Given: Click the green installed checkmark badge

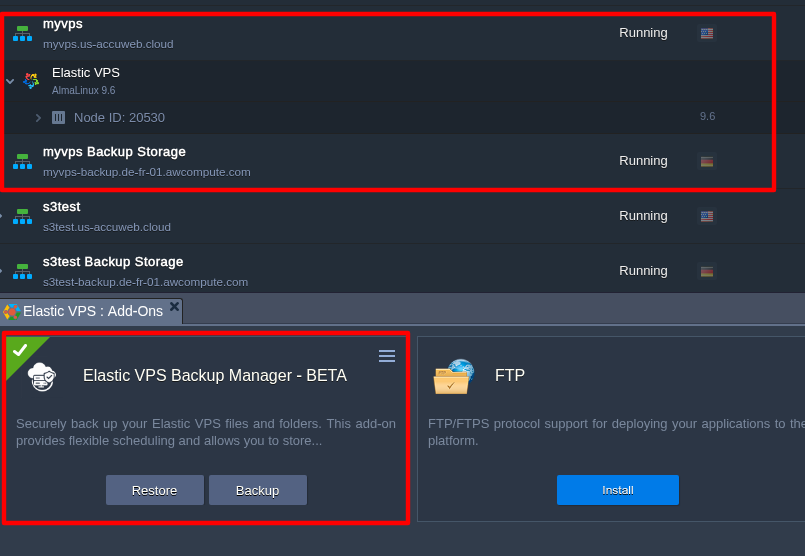Looking at the screenshot, I should pyautogui.click(x=21, y=351).
